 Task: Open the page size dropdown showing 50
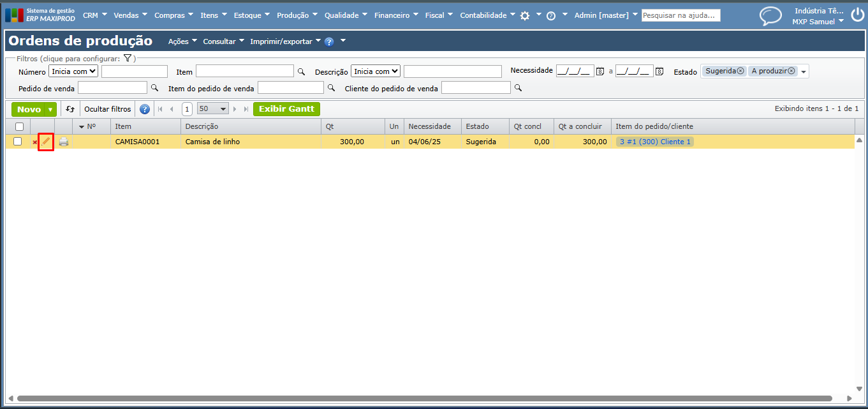click(213, 109)
